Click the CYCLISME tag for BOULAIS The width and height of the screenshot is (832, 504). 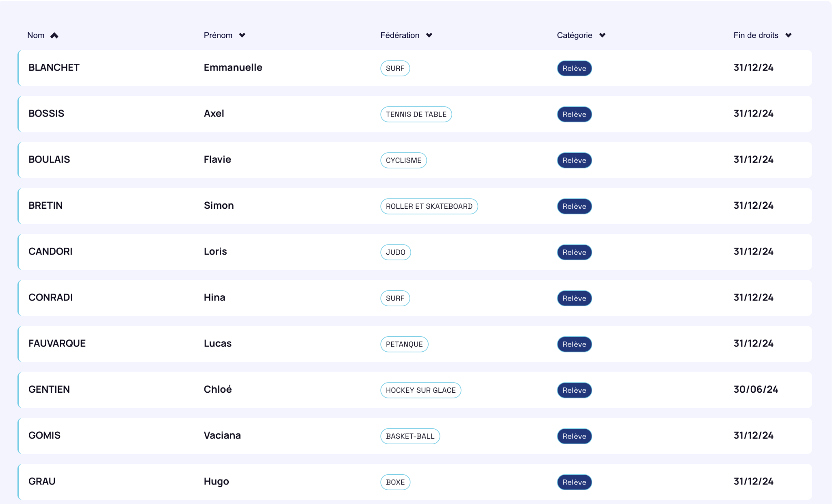[403, 160]
